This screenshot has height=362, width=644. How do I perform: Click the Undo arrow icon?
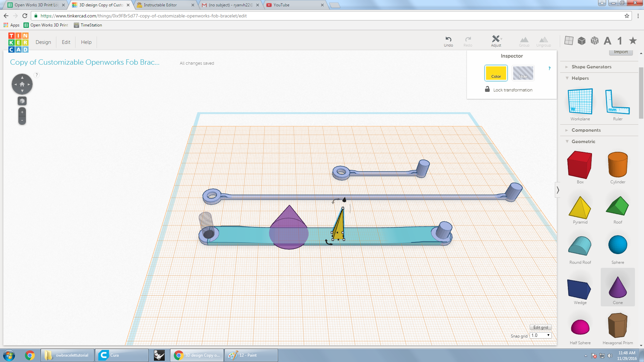coord(448,39)
